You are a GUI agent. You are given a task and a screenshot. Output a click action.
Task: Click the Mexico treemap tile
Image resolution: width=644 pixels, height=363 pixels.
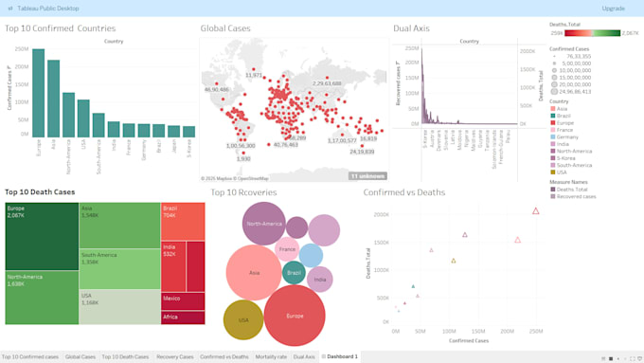coord(183,301)
